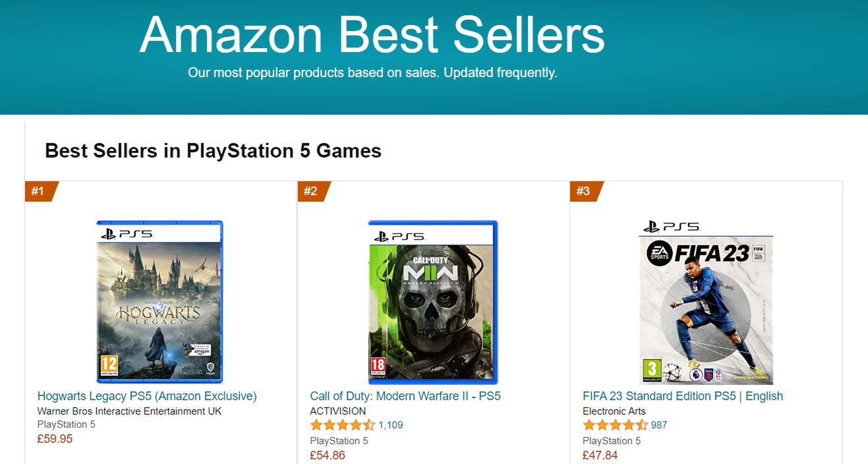Click Call of Duty star rating icons
This screenshot has height=464, width=868.
(342, 425)
